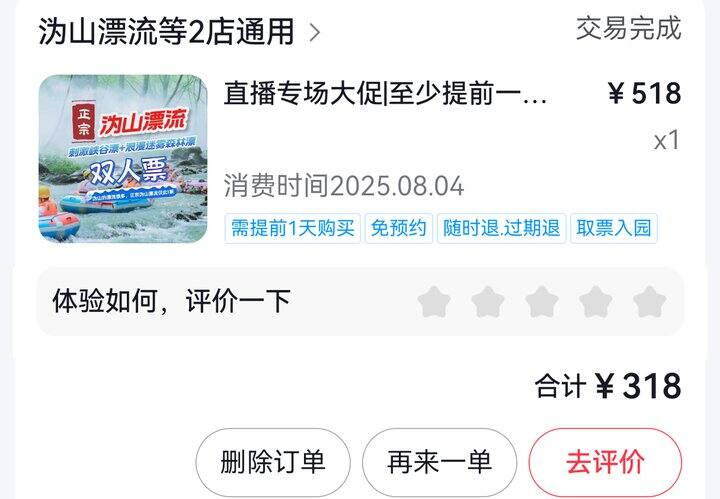The image size is (720, 499).
Task: View the 交易完成 order status
Action: click(628, 28)
